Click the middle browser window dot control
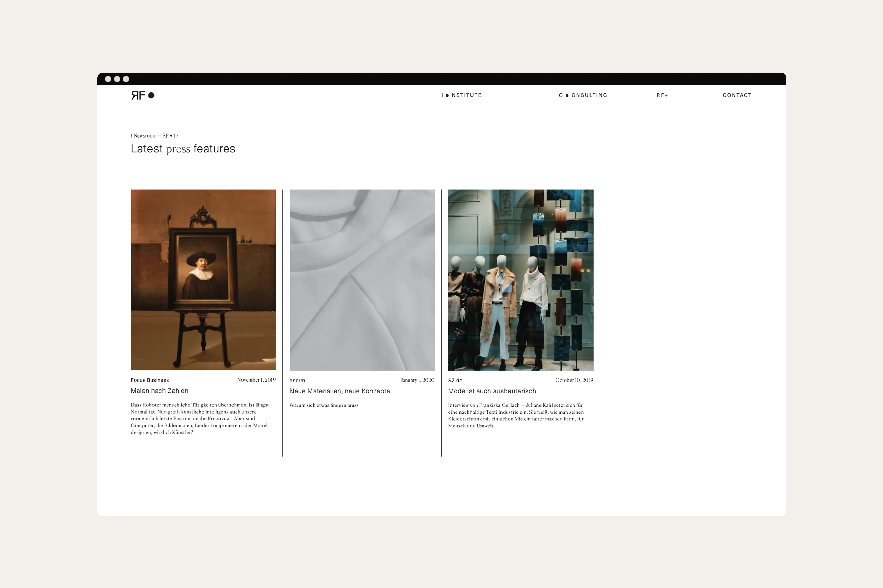 pyautogui.click(x=118, y=79)
